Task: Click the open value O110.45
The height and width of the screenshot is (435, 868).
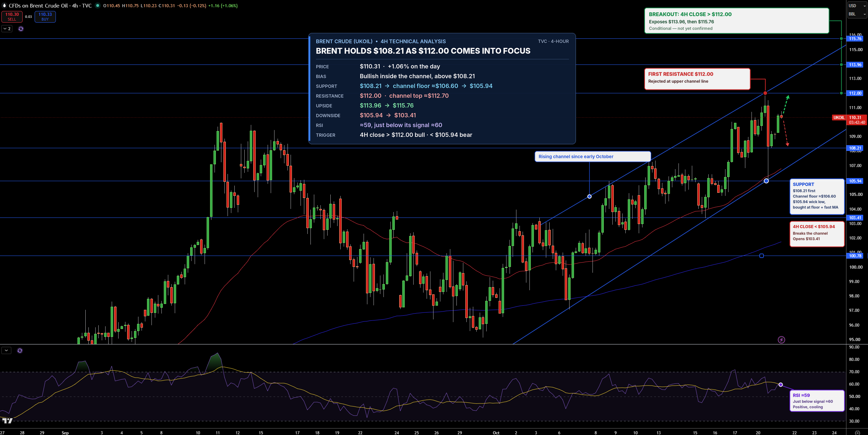Action: pos(112,5)
